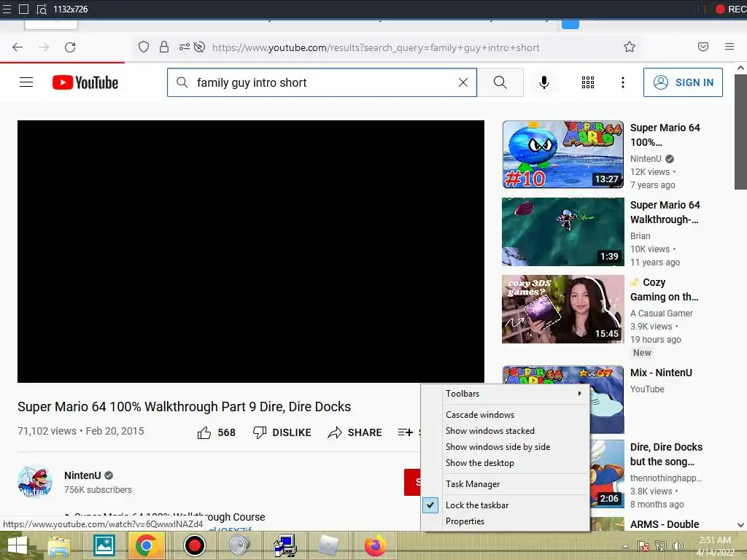This screenshot has width=747, height=560.
Task: Click the red record app in taskbar
Action: click(194, 545)
